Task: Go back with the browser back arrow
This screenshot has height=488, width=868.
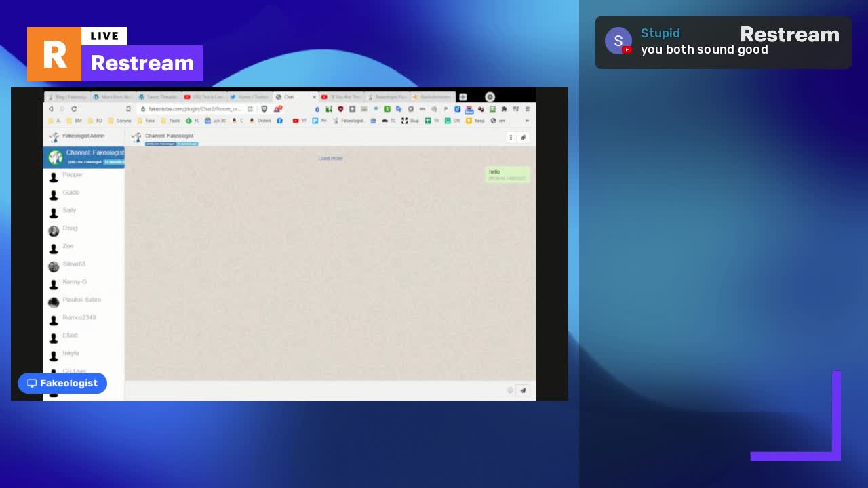Action: pyautogui.click(x=51, y=109)
